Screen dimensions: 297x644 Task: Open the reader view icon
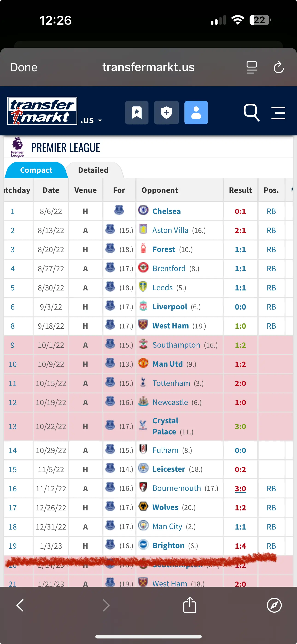tap(251, 67)
